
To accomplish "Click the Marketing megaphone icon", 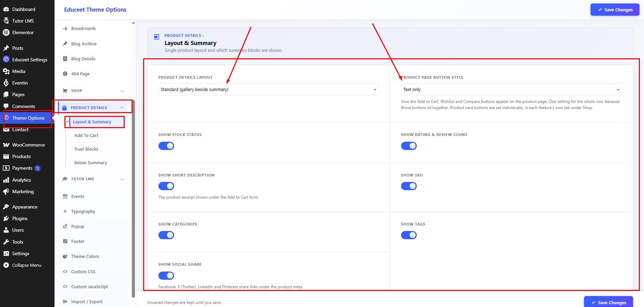I will [6, 192].
